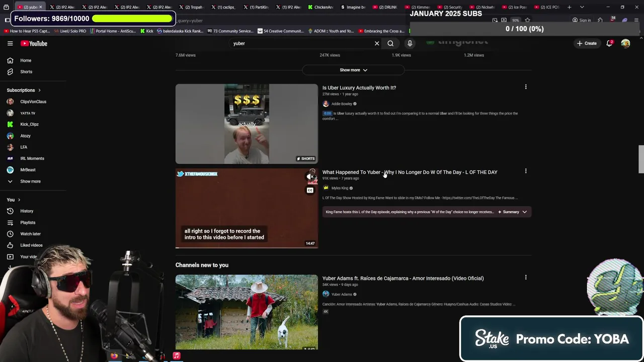
Task: Expand Show more search results
Action: (x=354, y=70)
